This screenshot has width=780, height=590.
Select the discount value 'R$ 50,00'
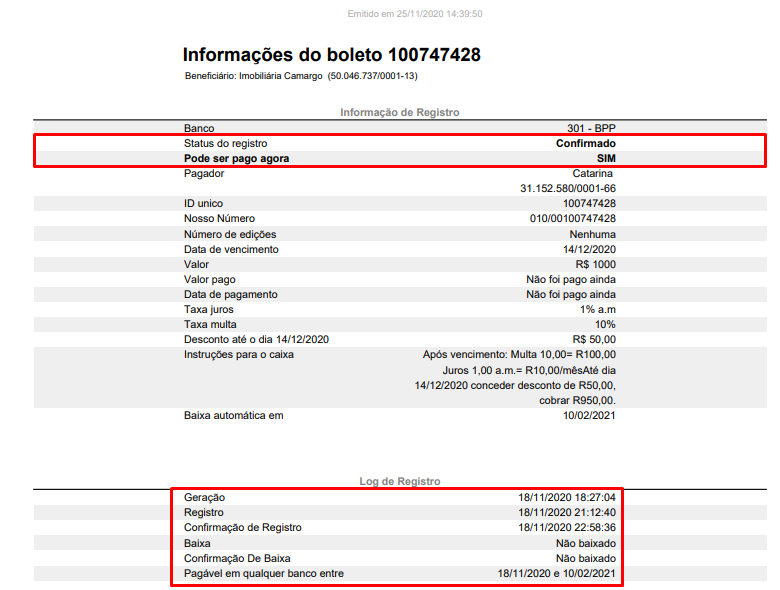coord(594,339)
